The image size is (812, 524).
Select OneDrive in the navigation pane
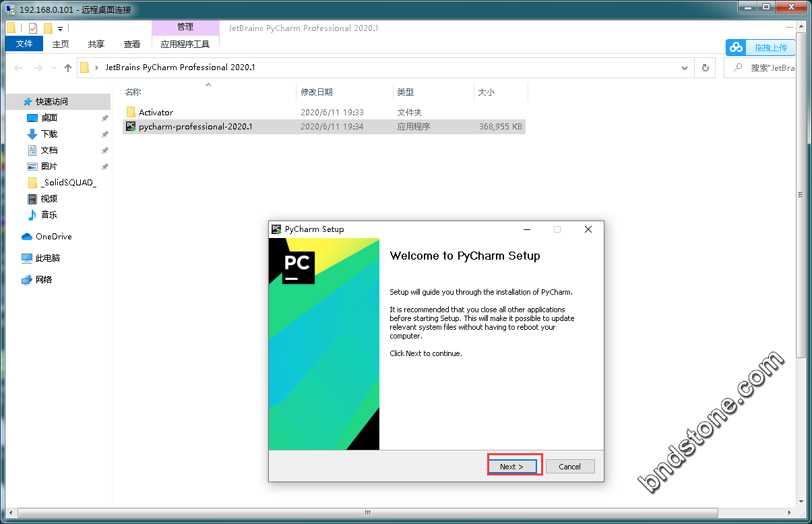click(x=53, y=236)
